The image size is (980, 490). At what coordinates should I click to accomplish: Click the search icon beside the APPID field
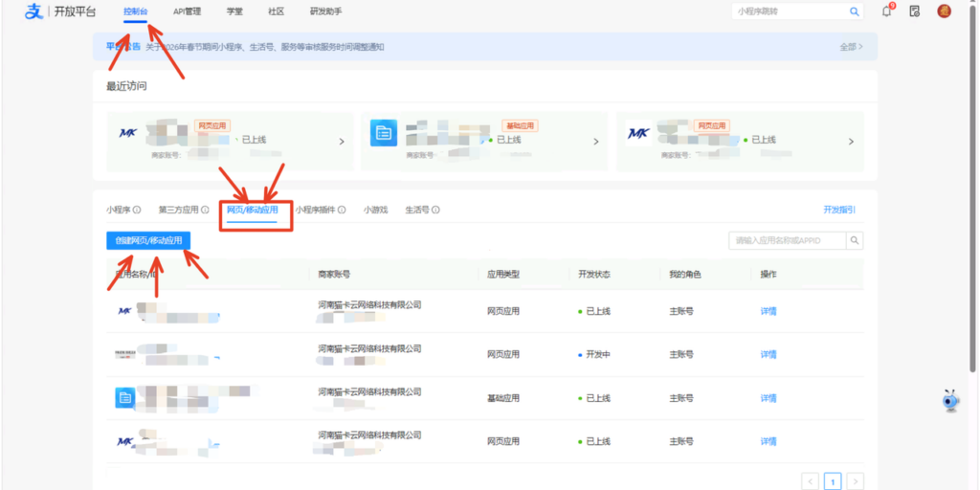pyautogui.click(x=855, y=240)
